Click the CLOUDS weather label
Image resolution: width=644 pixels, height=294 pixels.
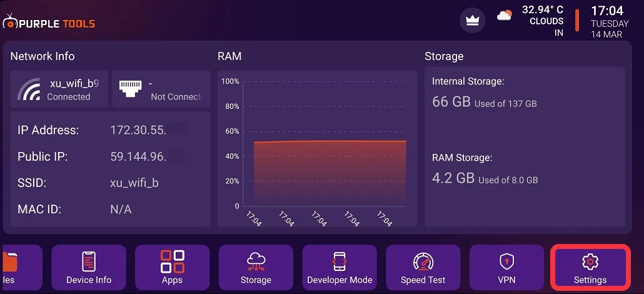click(546, 21)
